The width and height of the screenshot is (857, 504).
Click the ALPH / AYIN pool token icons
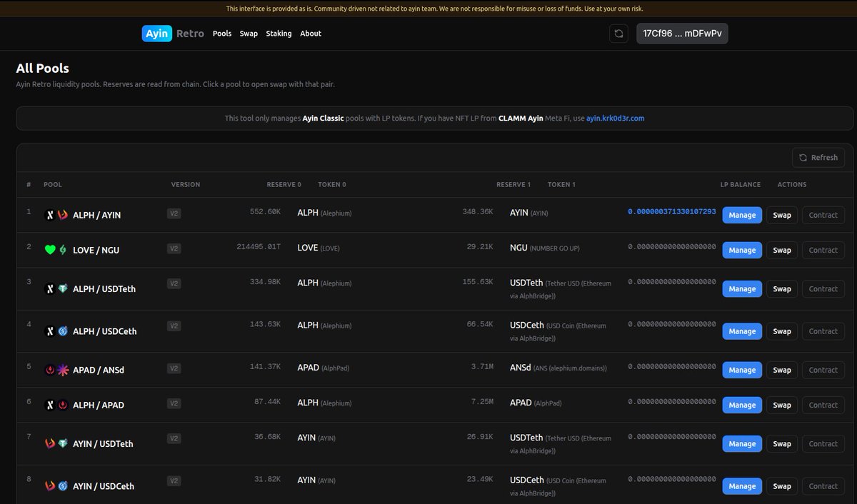click(56, 215)
